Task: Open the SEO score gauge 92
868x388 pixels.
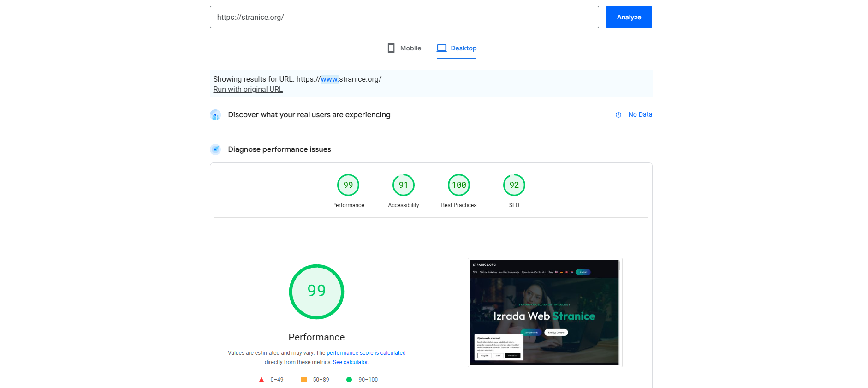Action: (x=514, y=185)
